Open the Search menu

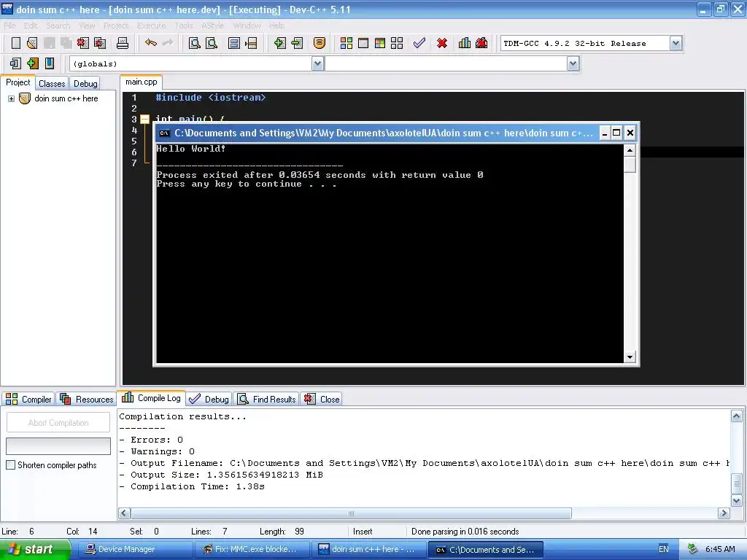click(x=58, y=26)
